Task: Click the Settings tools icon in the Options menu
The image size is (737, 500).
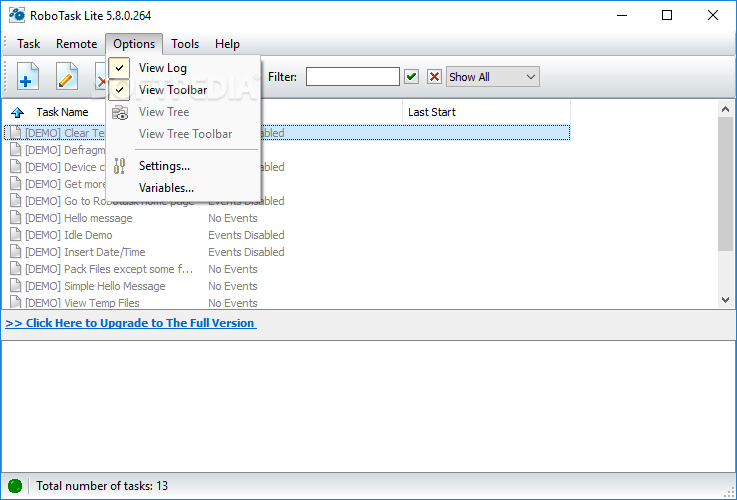Action: pos(120,166)
